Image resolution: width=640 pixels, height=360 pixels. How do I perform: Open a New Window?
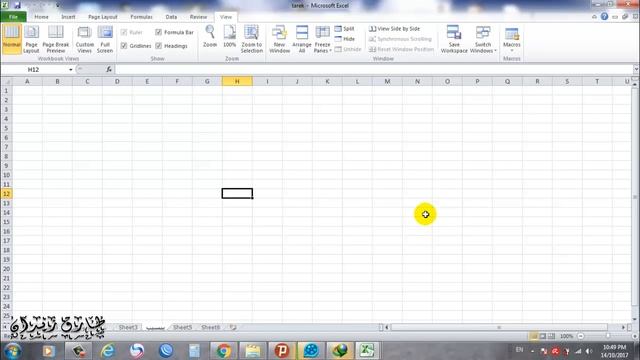click(x=280, y=39)
